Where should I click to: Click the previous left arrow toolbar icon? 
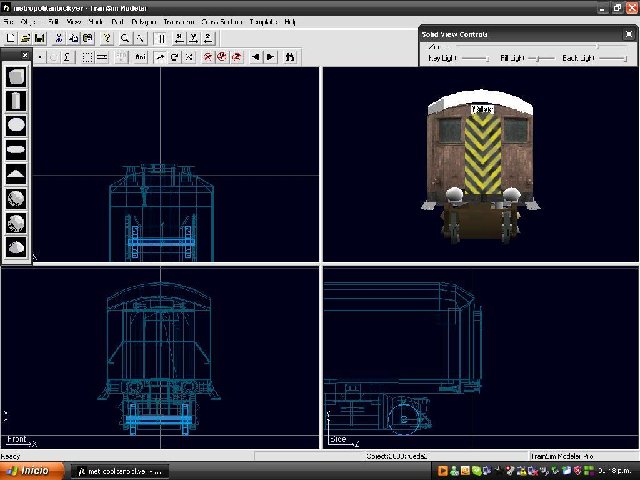click(x=255, y=57)
